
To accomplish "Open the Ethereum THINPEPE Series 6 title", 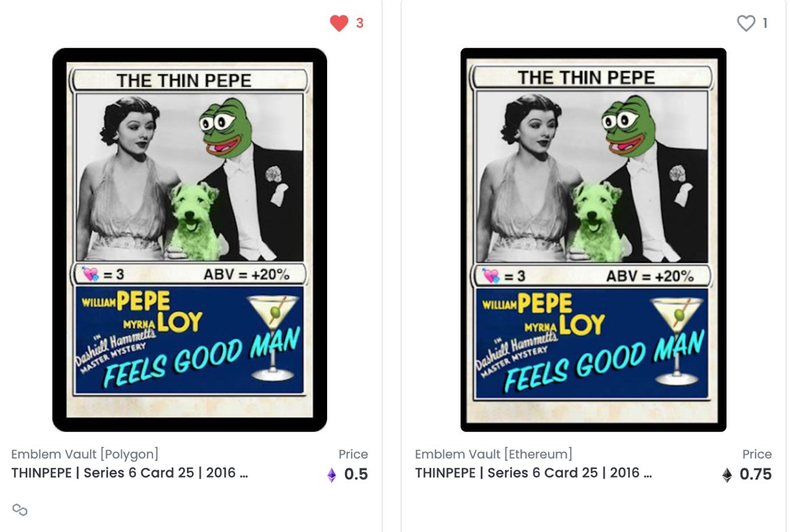I will [533, 473].
